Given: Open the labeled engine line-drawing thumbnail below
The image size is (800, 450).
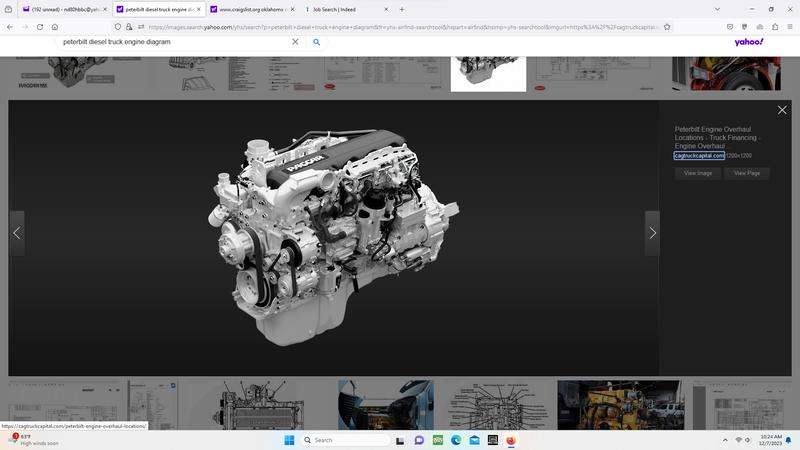Looking at the screenshot, I should (x=496, y=405).
